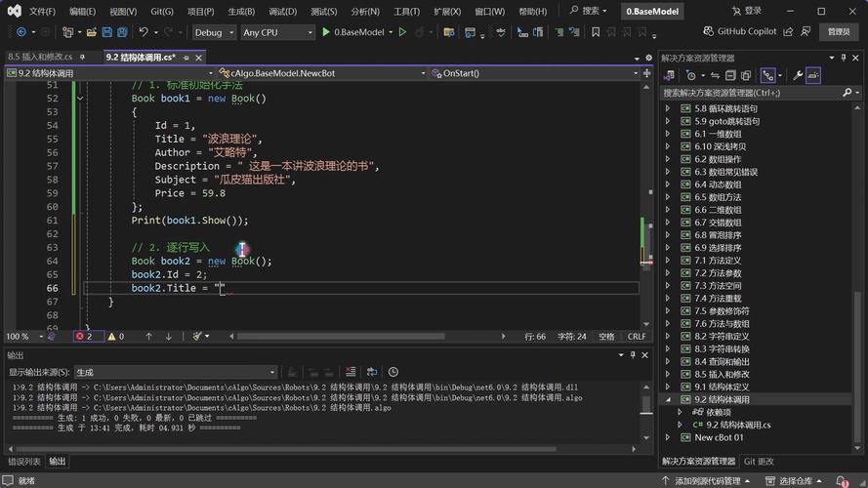Open the Git(G) menu

coord(162,11)
